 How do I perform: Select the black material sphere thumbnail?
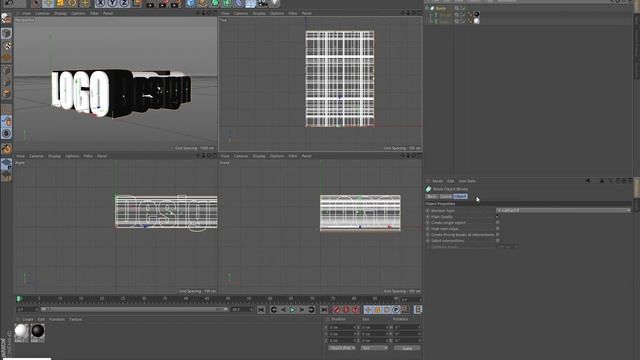[38, 333]
